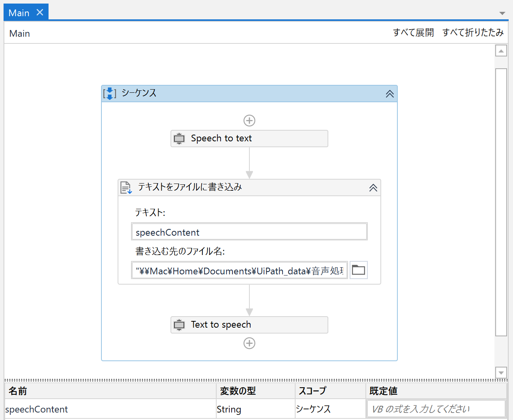Select the Speech to text activity
Screen dimensions: 513x420
point(249,139)
